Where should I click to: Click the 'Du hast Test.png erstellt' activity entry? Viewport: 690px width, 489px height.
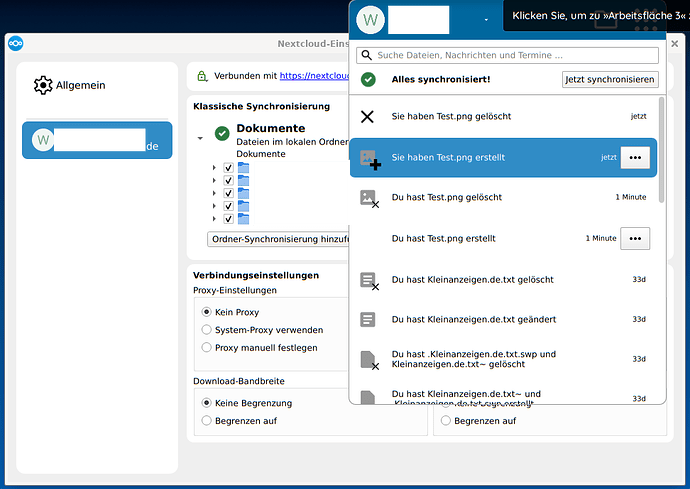coord(503,239)
